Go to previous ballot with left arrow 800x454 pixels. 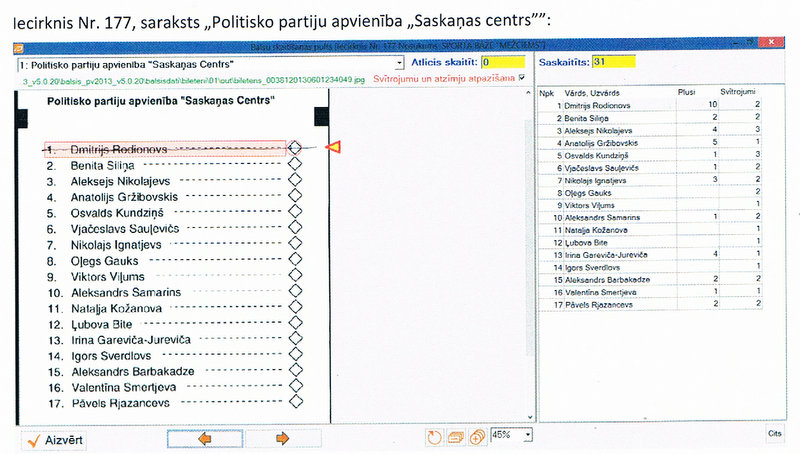(x=205, y=439)
